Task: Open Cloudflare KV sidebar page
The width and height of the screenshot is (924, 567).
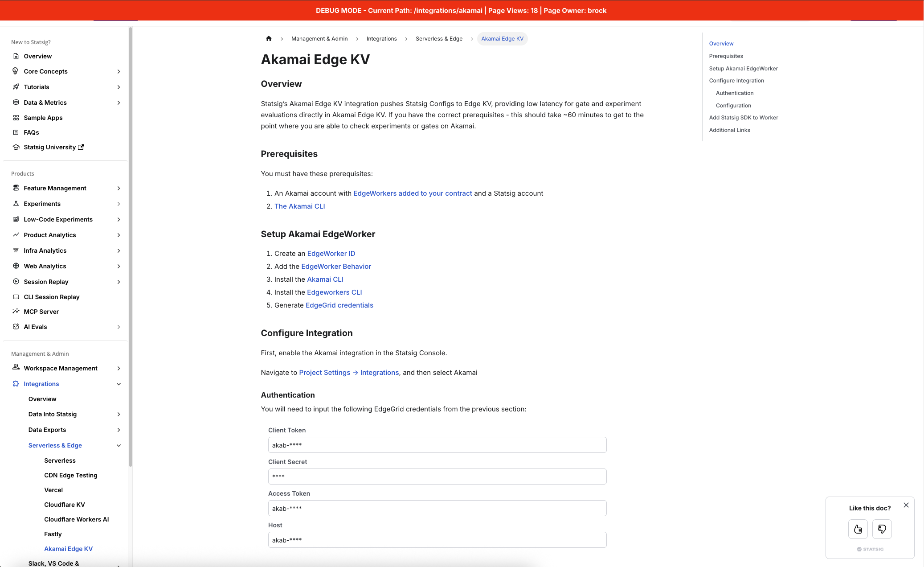Action: pos(65,505)
